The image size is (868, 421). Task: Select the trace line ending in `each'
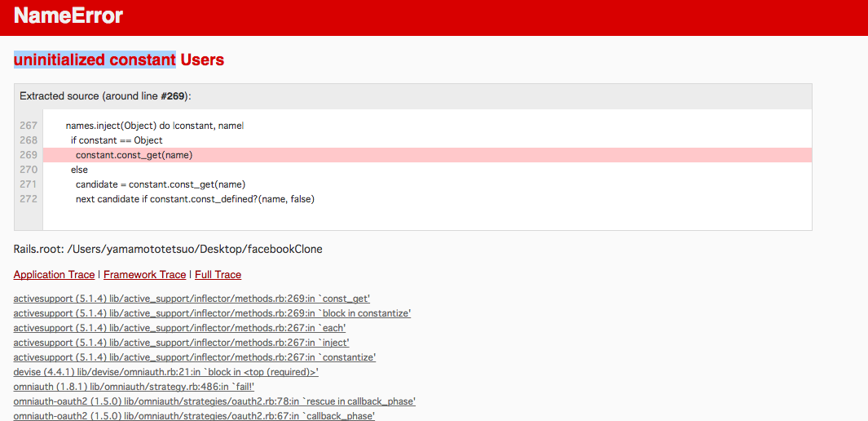pyautogui.click(x=179, y=328)
